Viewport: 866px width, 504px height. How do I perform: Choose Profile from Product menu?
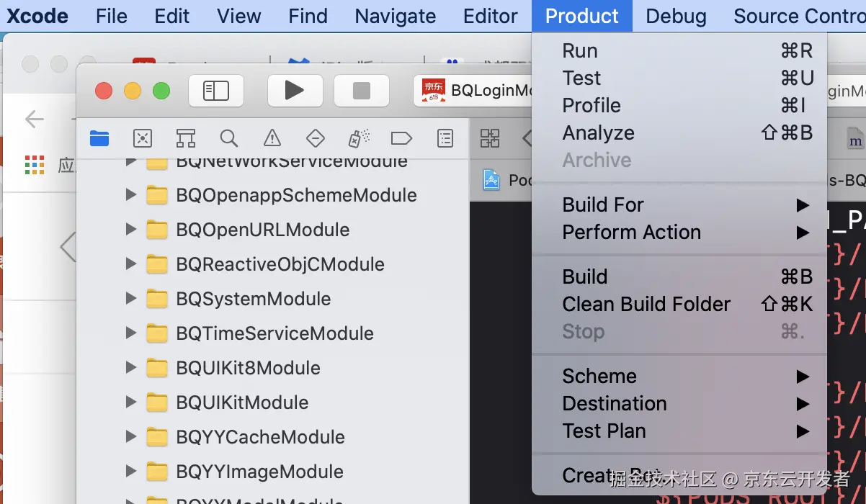679,106
